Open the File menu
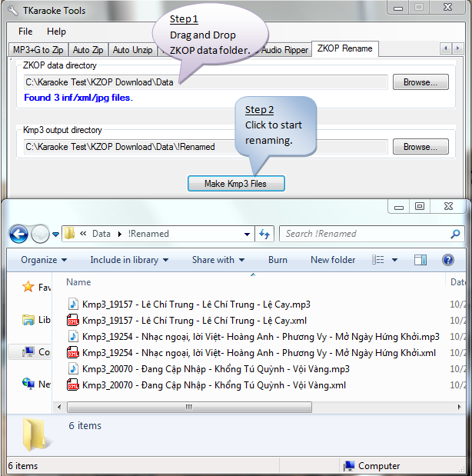The height and width of the screenshot is (476, 472). pos(25,32)
